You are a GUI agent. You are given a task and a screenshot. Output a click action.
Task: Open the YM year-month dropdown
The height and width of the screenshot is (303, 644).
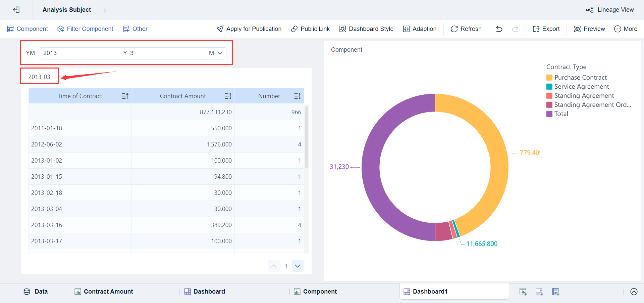[x=220, y=53]
